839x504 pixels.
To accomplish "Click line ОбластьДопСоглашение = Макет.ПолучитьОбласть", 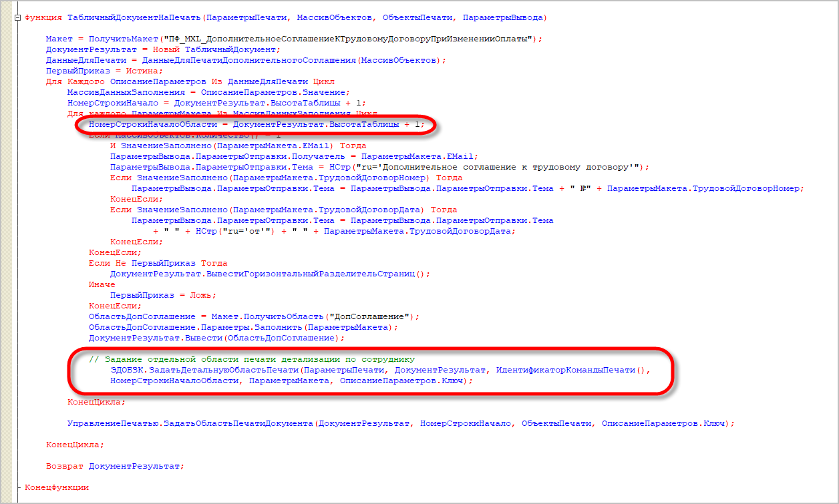I will point(255,316).
